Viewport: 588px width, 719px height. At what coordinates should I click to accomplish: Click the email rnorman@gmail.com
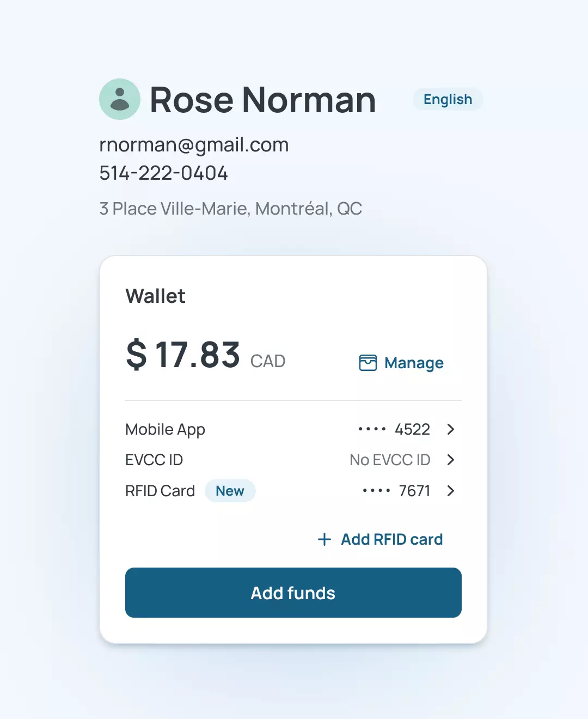pyautogui.click(x=194, y=145)
